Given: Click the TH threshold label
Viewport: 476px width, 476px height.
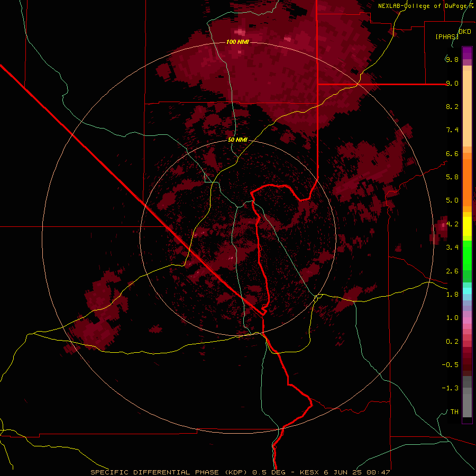Looking at the screenshot, I should (x=454, y=412).
